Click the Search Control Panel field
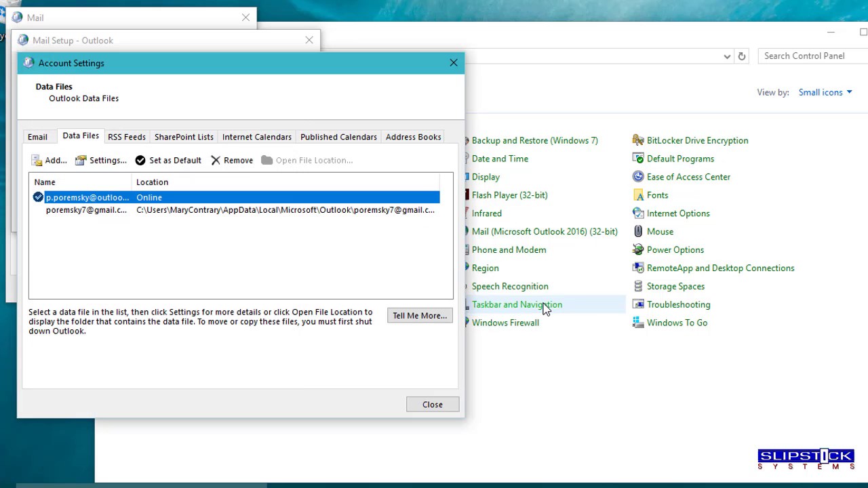This screenshot has height=488, width=868. pyautogui.click(x=814, y=56)
